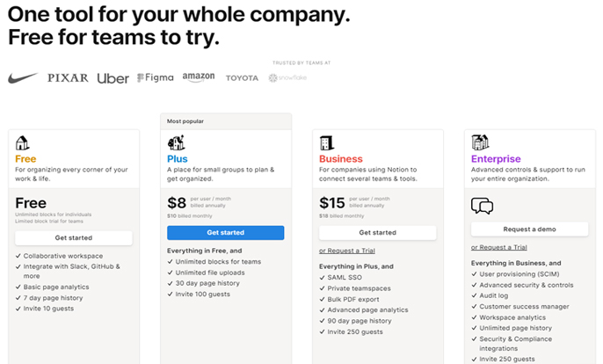The width and height of the screenshot is (603, 364).
Task: Open Request a Trial link under Business
Action: tap(350, 251)
